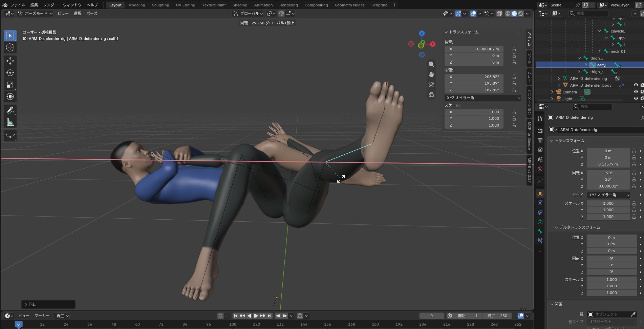Open the マーカー menu in timeline
Viewport: 644px width, 329px height.
click(42, 316)
